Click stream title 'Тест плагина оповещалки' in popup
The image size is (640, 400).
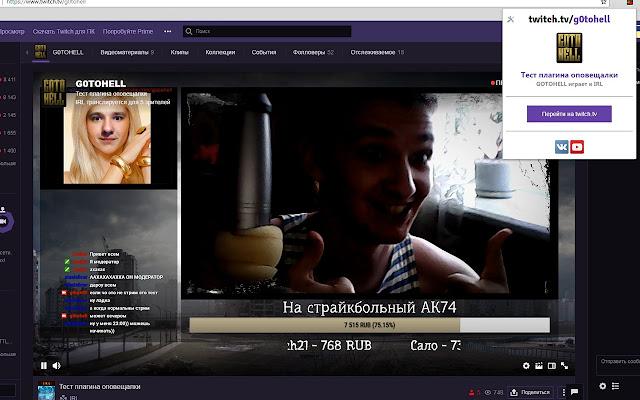coord(569,75)
